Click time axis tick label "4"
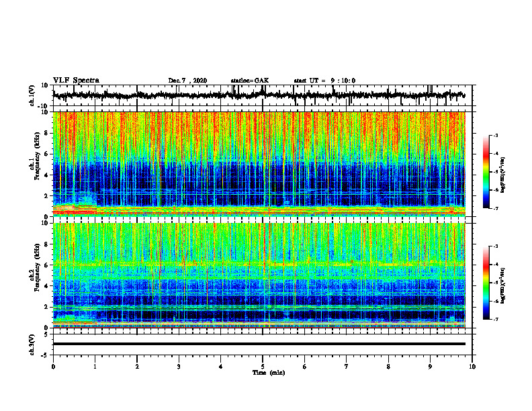 click(x=221, y=367)
